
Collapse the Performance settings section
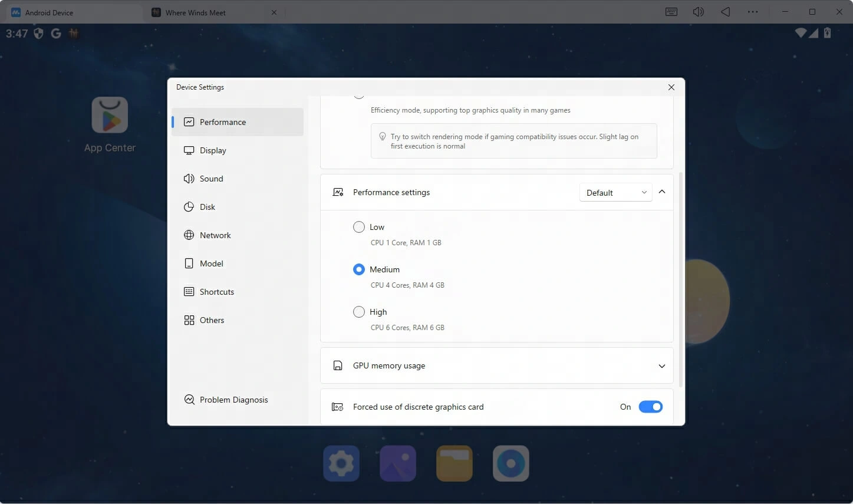coord(661,192)
